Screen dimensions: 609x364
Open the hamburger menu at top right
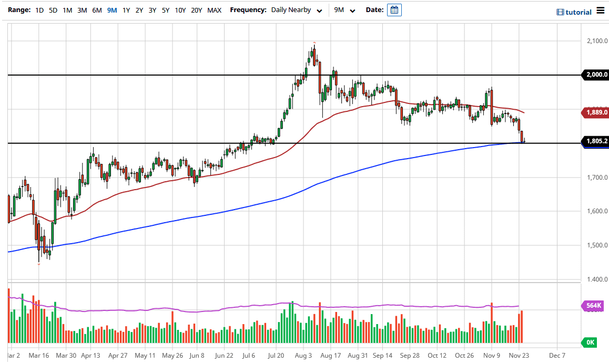pyautogui.click(x=601, y=11)
